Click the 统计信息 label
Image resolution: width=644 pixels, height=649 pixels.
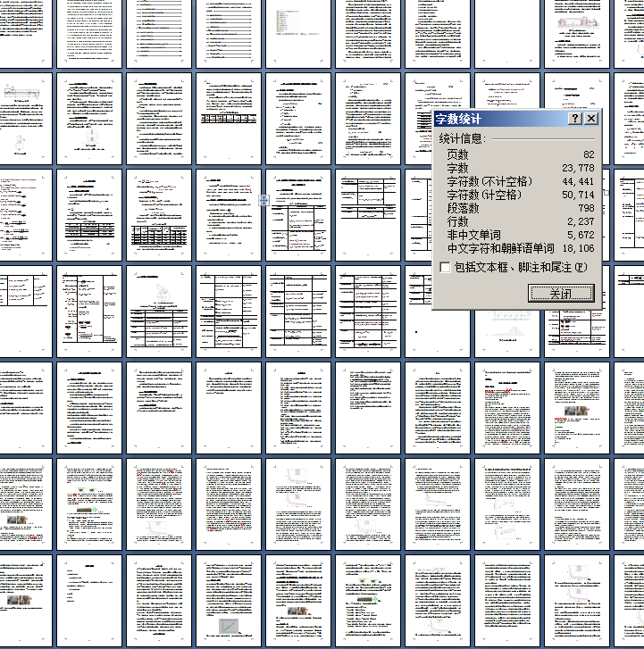[462, 138]
